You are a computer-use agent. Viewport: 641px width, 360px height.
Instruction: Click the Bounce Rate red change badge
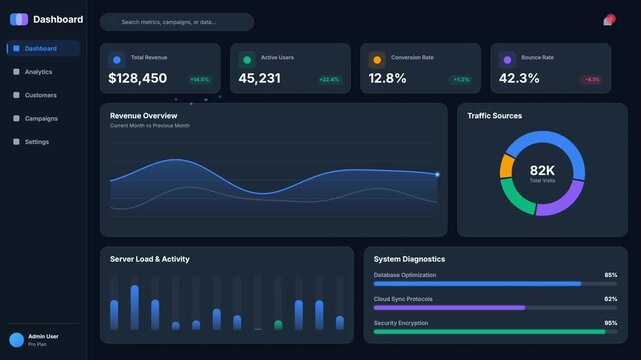592,80
